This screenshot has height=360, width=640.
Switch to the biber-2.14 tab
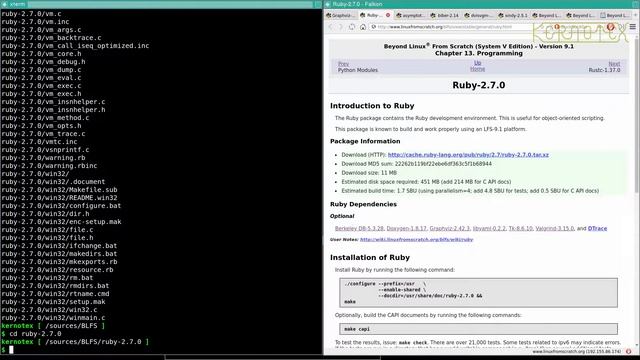[445, 15]
